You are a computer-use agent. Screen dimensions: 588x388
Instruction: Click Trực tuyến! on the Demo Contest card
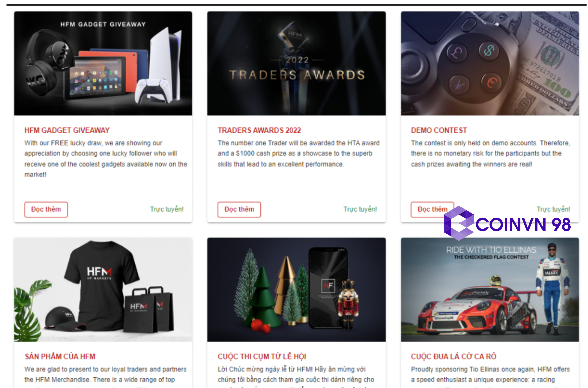point(553,209)
